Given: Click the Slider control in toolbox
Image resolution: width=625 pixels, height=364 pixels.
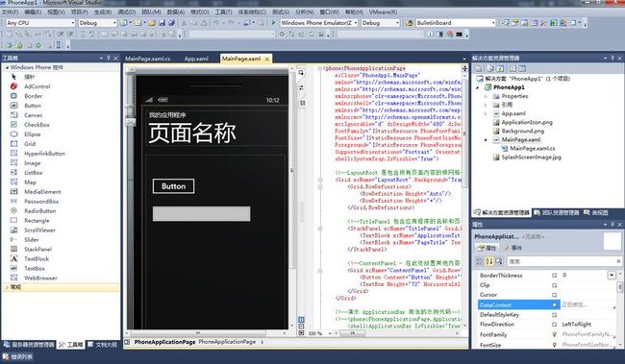Looking at the screenshot, I should pyautogui.click(x=31, y=239).
